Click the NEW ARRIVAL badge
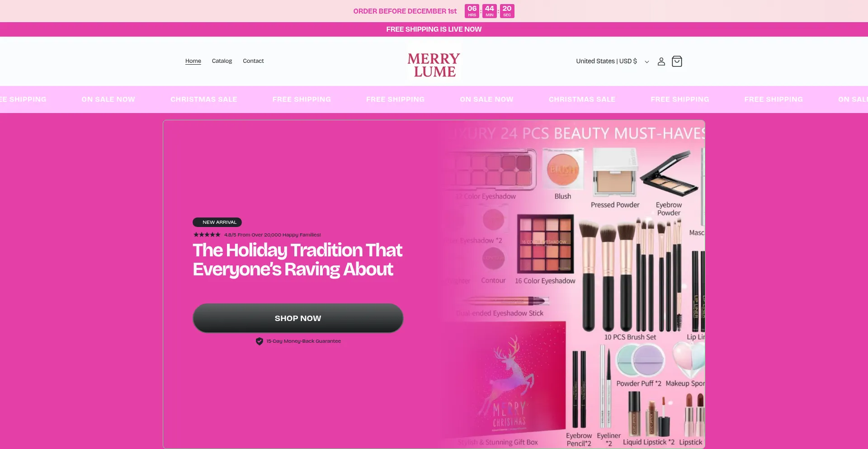Viewport: 868px width, 449px height. click(x=217, y=222)
